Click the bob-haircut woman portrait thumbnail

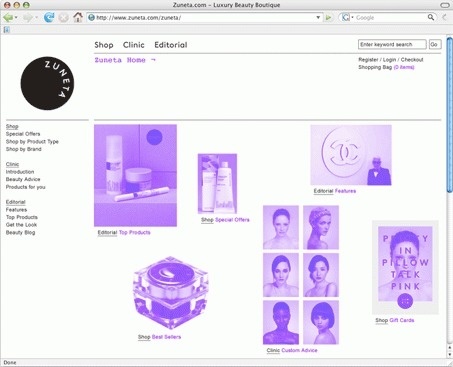coord(321,322)
